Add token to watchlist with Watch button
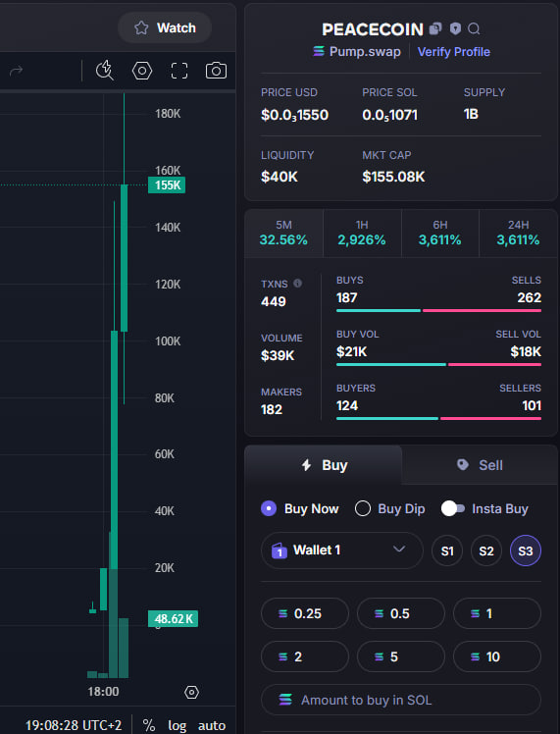 [164, 28]
